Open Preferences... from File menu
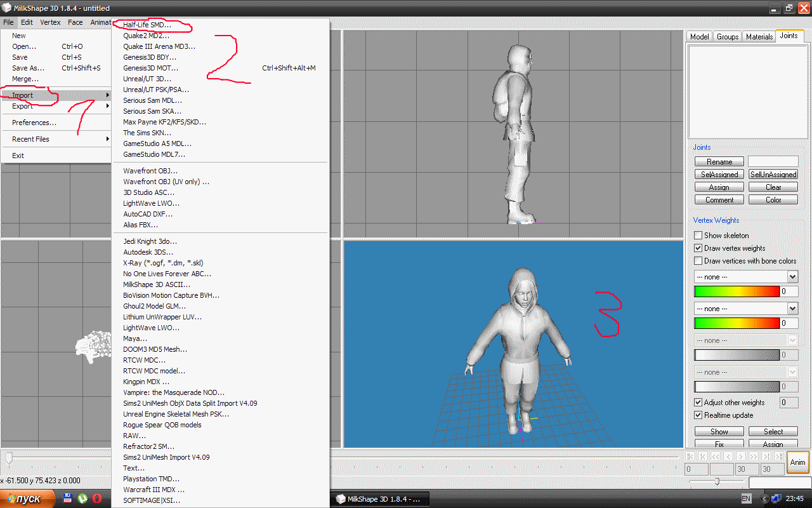This screenshot has height=508, width=812. [56, 123]
